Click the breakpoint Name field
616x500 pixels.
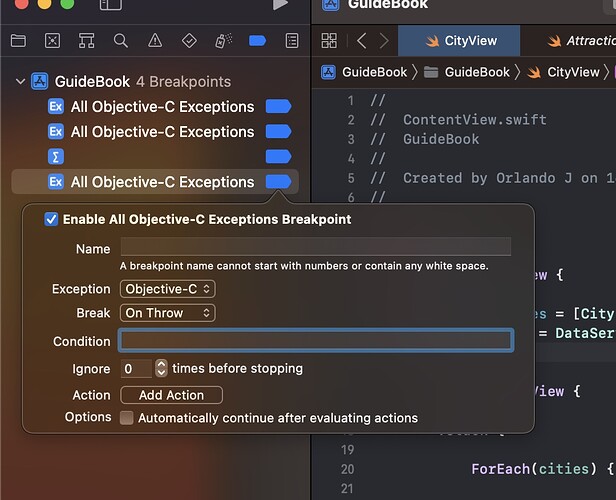point(315,247)
